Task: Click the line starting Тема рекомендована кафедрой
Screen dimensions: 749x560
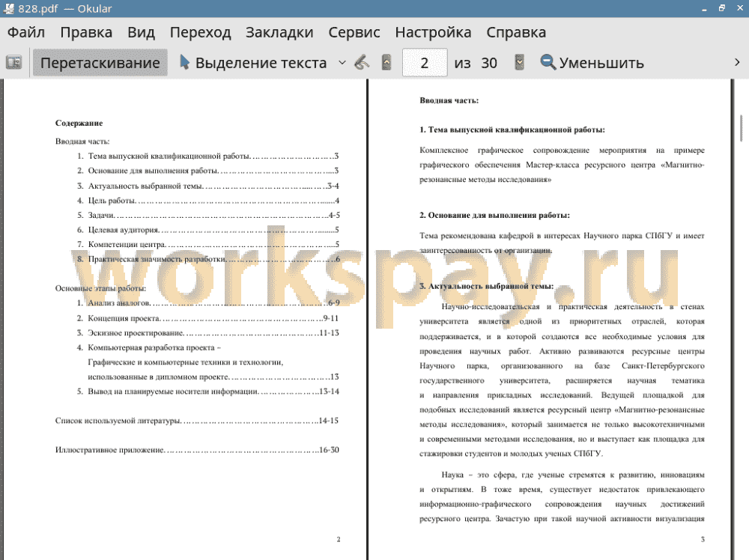Action: point(562,236)
